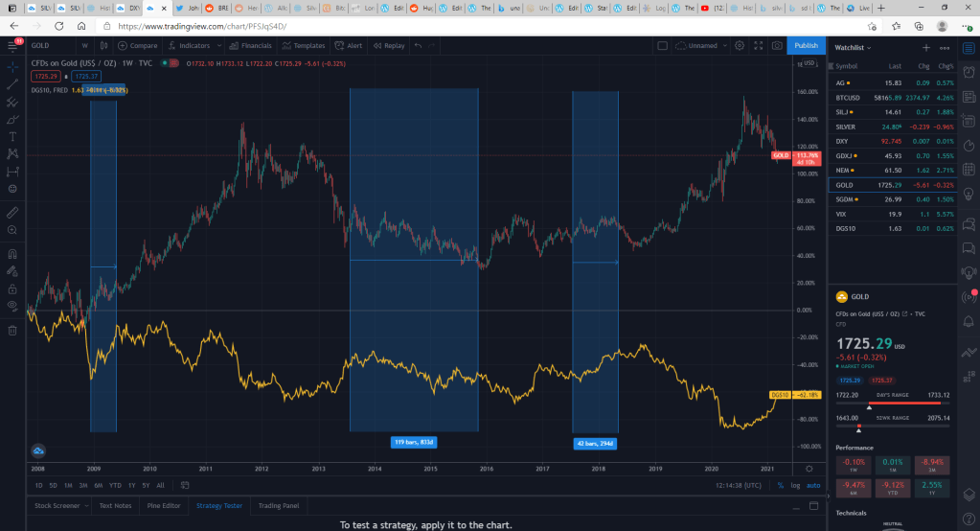Open the Unnamed layout dropdown
The height and width of the screenshot is (531, 980).
pyautogui.click(x=701, y=45)
